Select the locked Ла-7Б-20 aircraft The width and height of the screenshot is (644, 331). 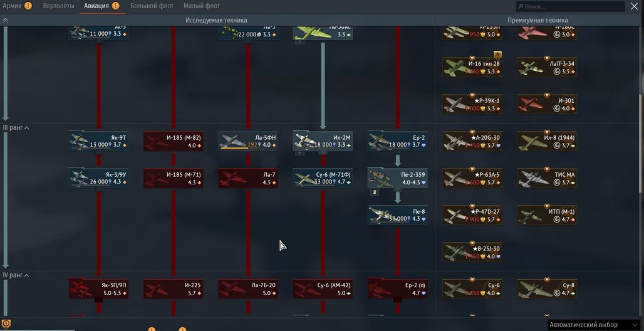248,288
